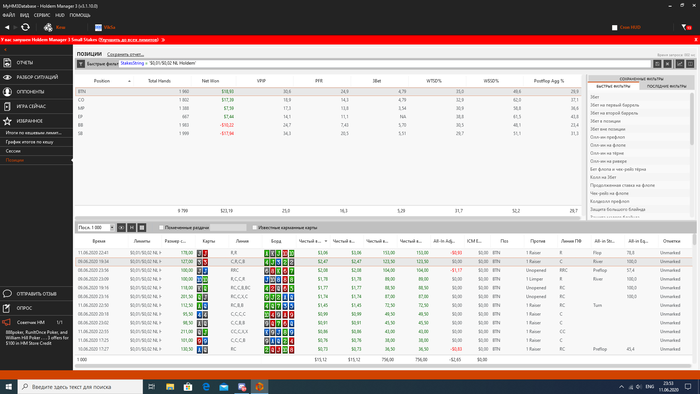This screenshot has width=700, height=394.
Task: Click the replayer icon in hands toolbar
Action: [x=131, y=228]
